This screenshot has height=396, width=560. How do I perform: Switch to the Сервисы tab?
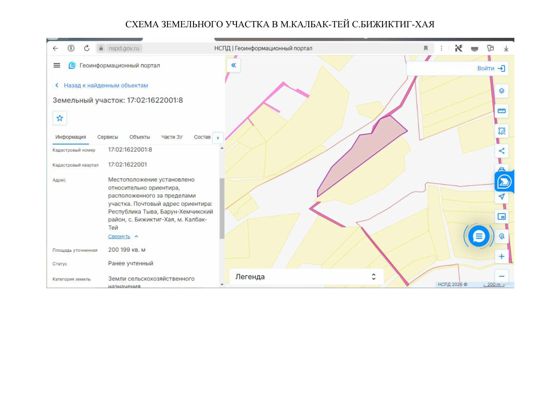coord(108,137)
